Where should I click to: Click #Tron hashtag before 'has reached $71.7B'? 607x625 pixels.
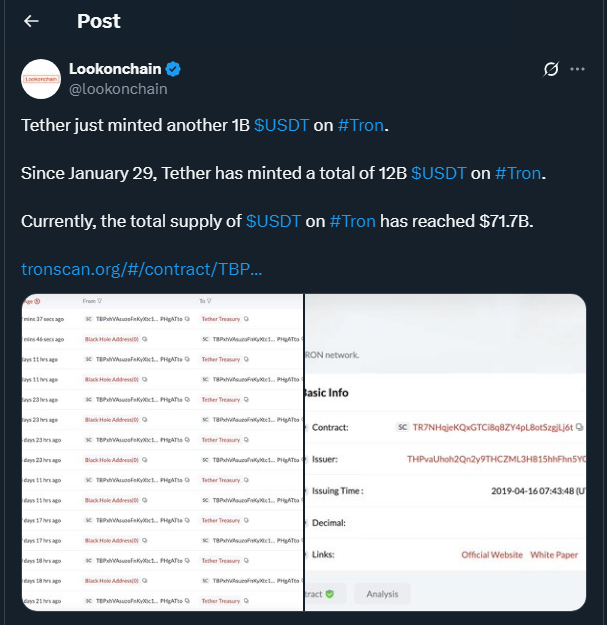click(352, 220)
